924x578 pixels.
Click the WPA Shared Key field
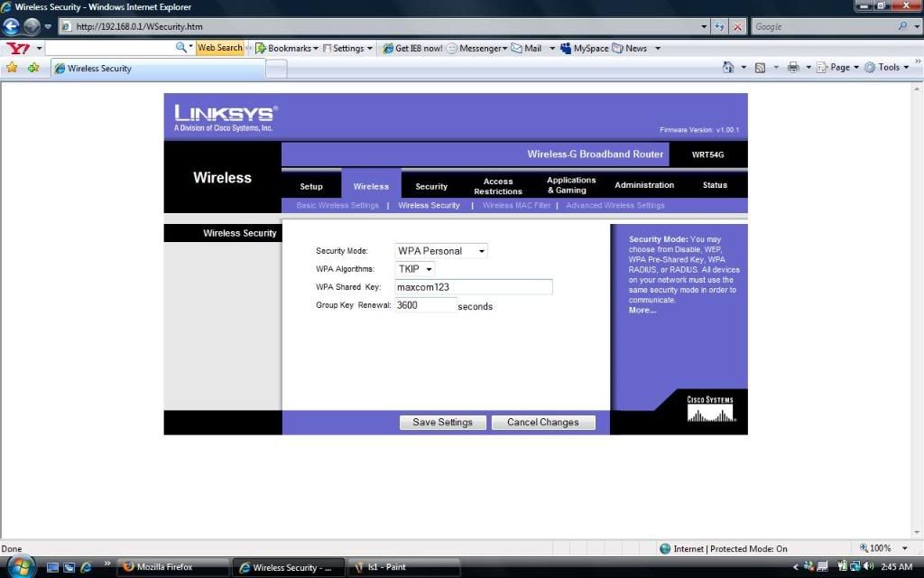pos(474,287)
